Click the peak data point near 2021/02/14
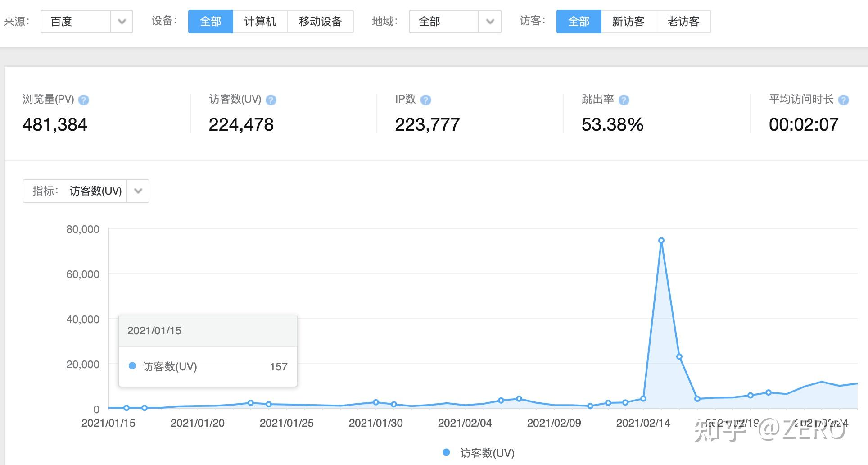 661,240
